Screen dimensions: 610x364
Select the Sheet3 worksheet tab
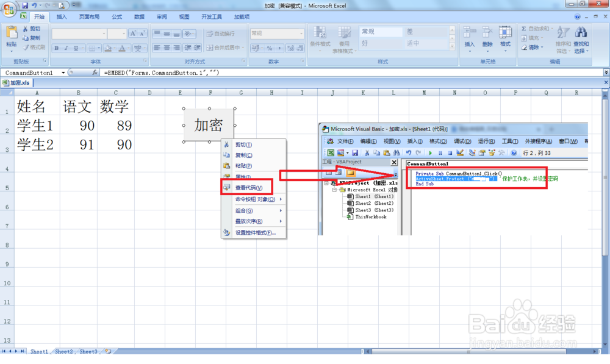[88, 352]
